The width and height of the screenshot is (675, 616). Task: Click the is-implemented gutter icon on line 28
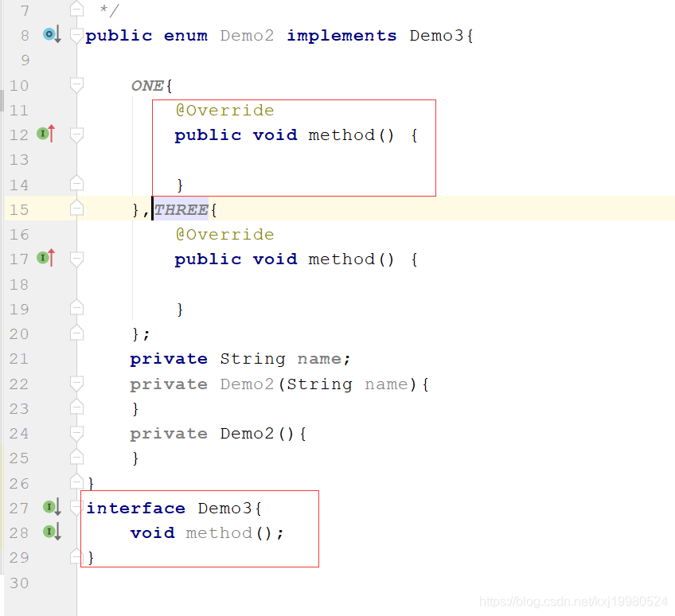(52, 532)
